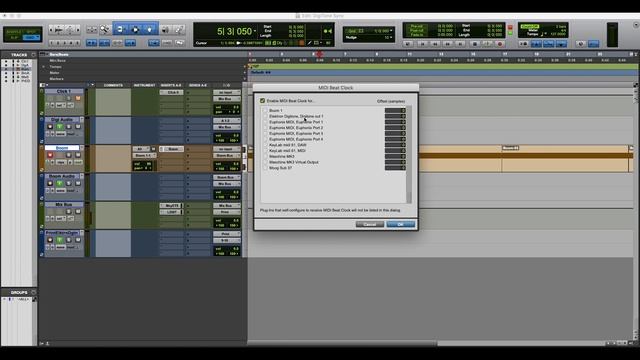The image size is (640, 360).
Task: Record-arm the Boom Audio track
Action: [x=50, y=183]
